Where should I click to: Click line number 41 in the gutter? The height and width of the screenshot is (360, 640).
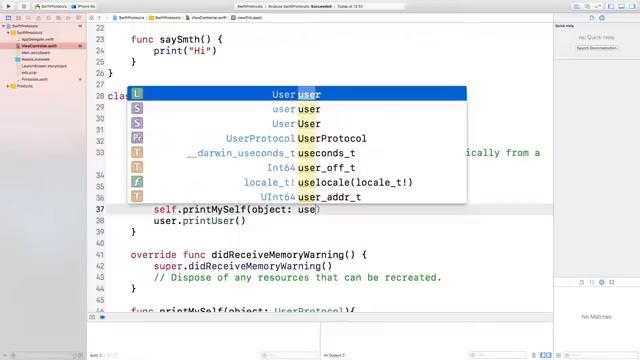[x=100, y=255]
